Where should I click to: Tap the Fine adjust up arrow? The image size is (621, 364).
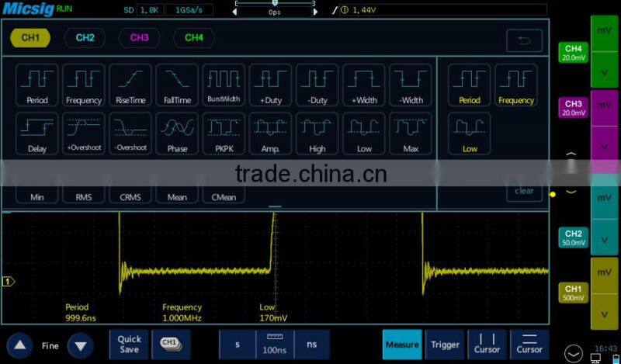tap(20, 345)
